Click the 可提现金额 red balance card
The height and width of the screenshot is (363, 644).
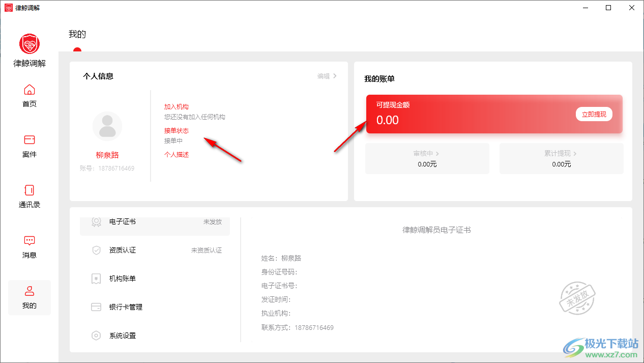pyautogui.click(x=468, y=115)
